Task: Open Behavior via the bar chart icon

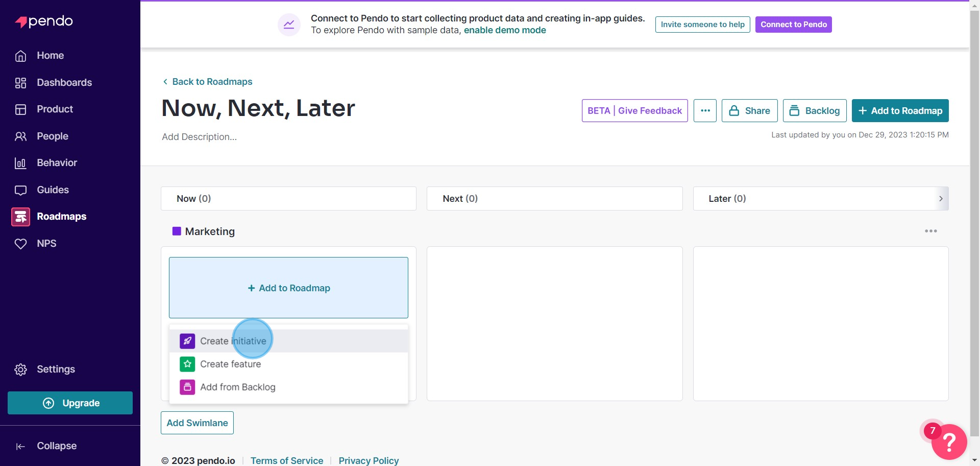Action: [20, 163]
